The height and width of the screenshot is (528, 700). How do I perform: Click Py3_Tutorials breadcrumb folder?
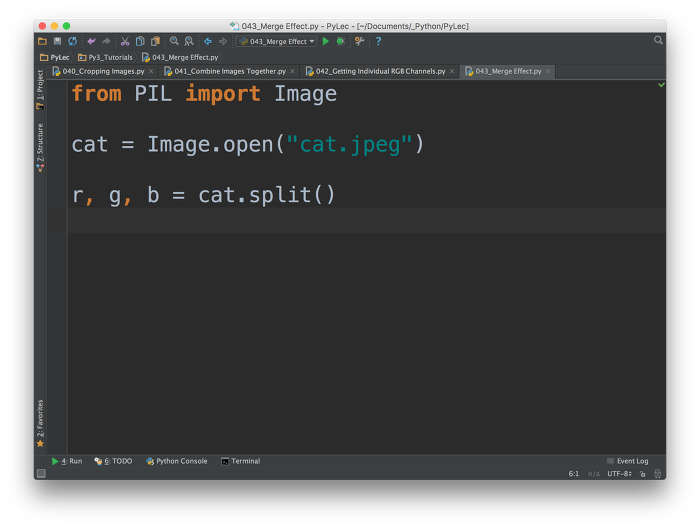105,57
